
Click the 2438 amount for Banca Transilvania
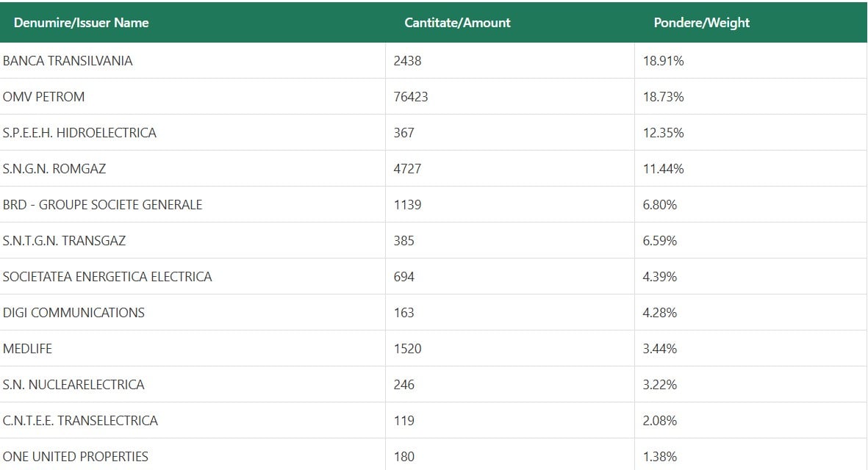point(407,61)
